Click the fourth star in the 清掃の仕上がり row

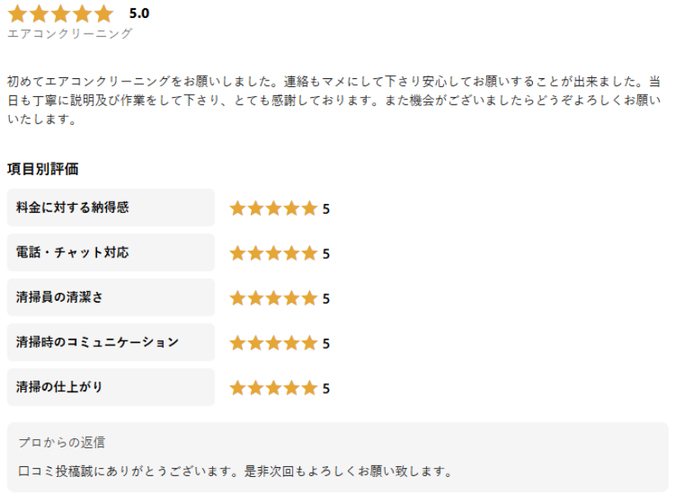(291, 388)
